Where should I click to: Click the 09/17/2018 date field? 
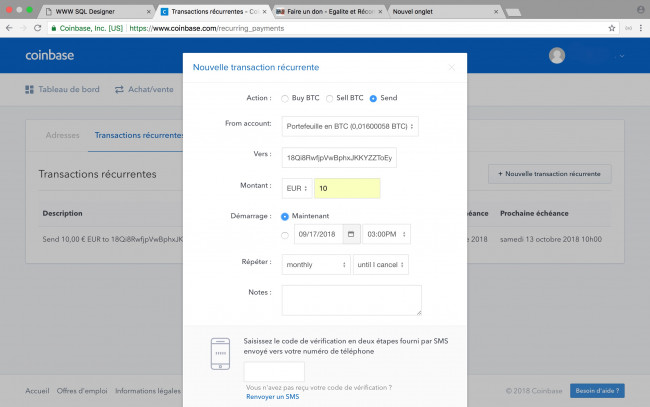(x=318, y=234)
